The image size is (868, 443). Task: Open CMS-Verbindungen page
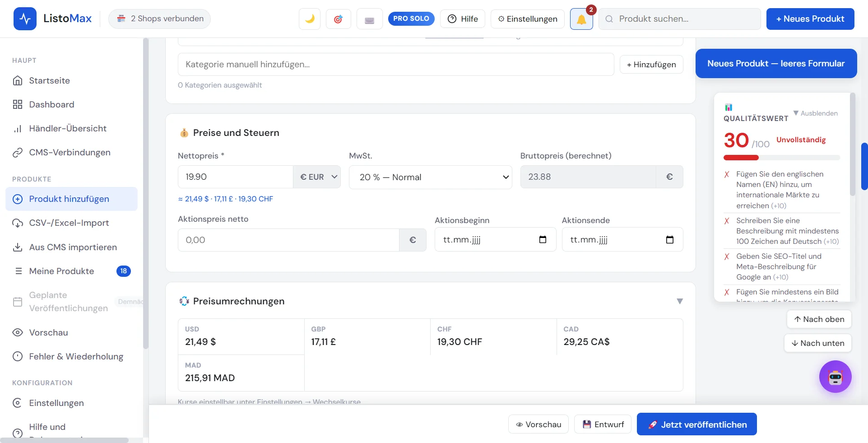pos(71,152)
